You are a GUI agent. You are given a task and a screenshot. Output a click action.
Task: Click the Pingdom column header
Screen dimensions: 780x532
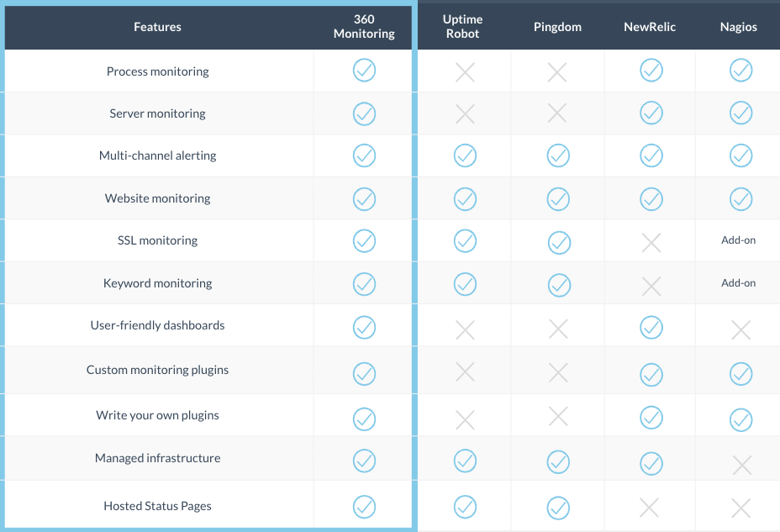click(557, 27)
